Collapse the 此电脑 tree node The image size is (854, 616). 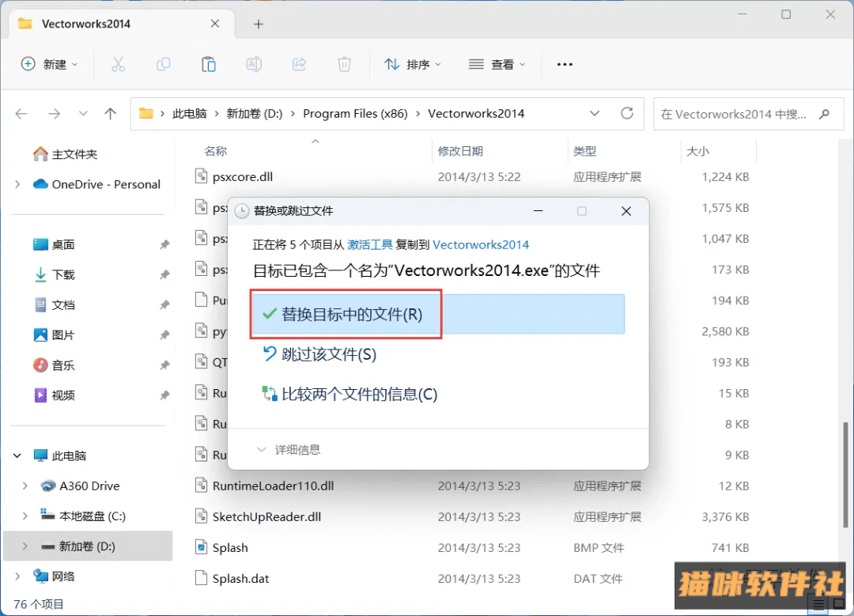click(17, 455)
